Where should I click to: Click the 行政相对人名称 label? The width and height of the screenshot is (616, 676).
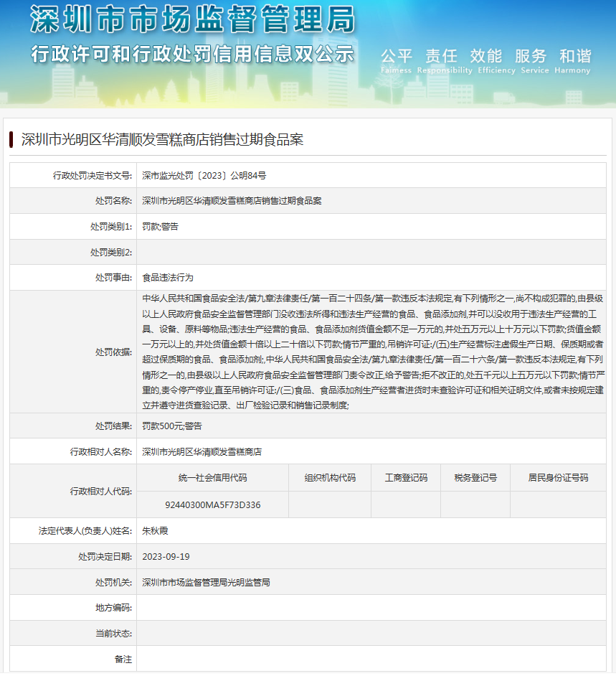(101, 452)
